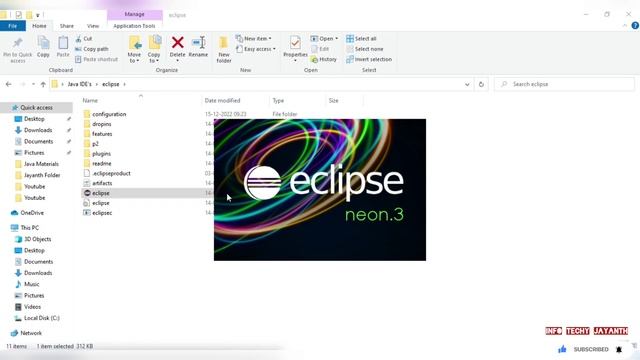Open the Easy access dropdown
Image resolution: width=640 pixels, height=360 pixels.
[x=256, y=49]
